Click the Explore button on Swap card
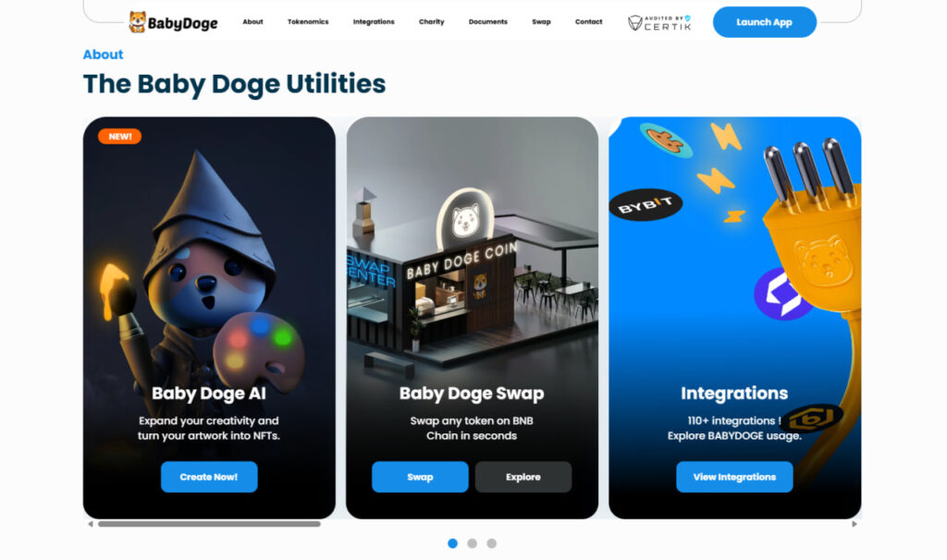Viewport: 947px width, 560px height. (523, 477)
